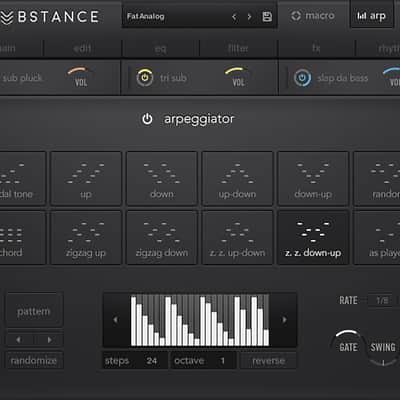Open the arp page

pyautogui.click(x=371, y=16)
